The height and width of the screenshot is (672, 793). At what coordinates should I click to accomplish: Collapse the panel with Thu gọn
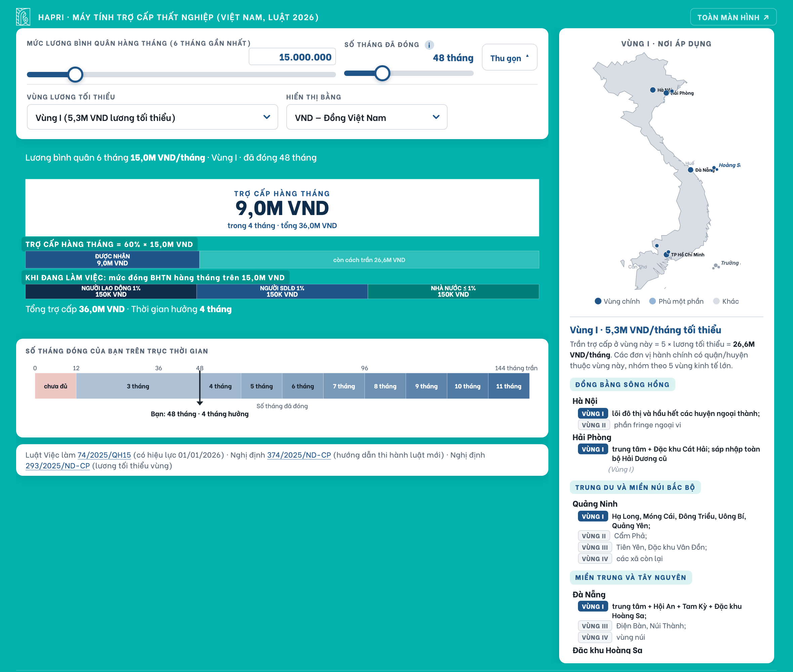[509, 57]
